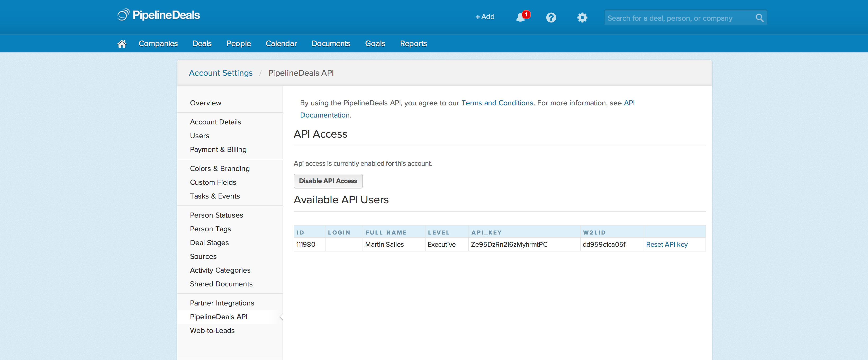Select Web-to-Leads in the sidebar
868x360 pixels.
tap(212, 331)
